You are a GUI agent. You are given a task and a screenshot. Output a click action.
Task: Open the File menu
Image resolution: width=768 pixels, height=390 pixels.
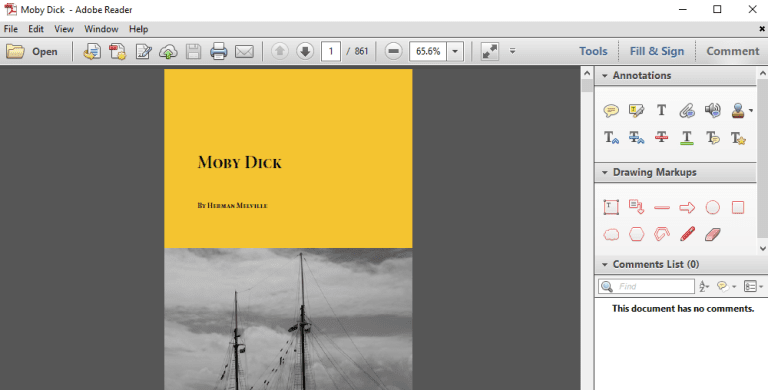(10, 29)
